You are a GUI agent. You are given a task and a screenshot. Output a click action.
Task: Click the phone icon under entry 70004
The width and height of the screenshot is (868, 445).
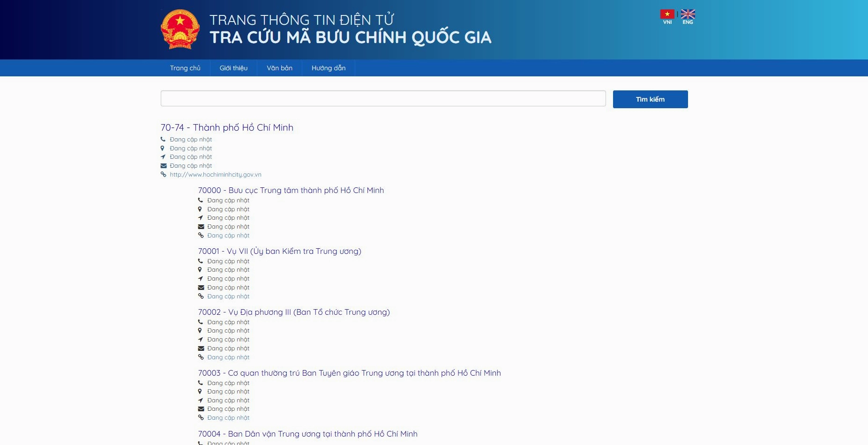(x=201, y=443)
